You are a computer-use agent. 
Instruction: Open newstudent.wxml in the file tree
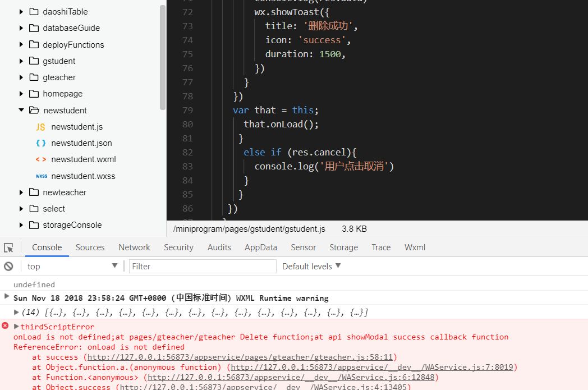pos(83,159)
